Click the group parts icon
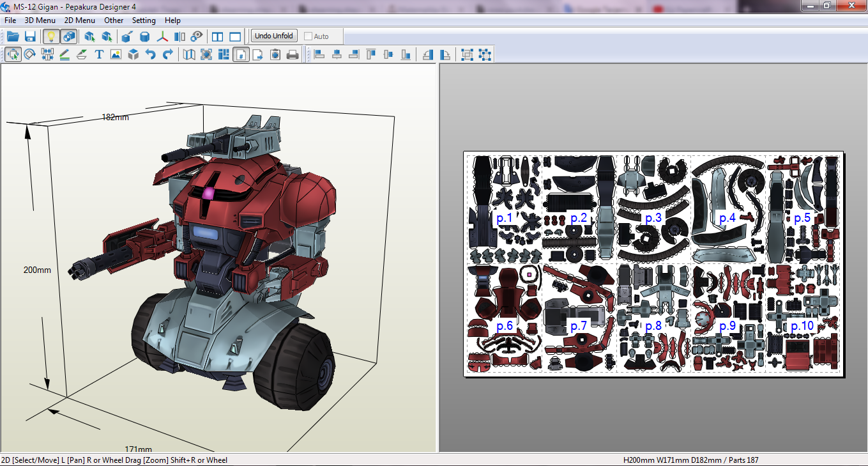This screenshot has height=466, width=868. pos(468,54)
